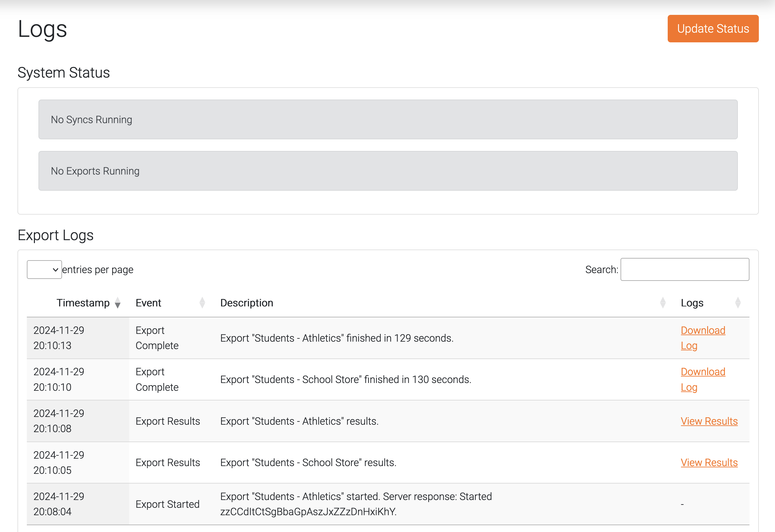Screen dimensions: 775x532
Task: Click the Logs page title
Action: 42,29
